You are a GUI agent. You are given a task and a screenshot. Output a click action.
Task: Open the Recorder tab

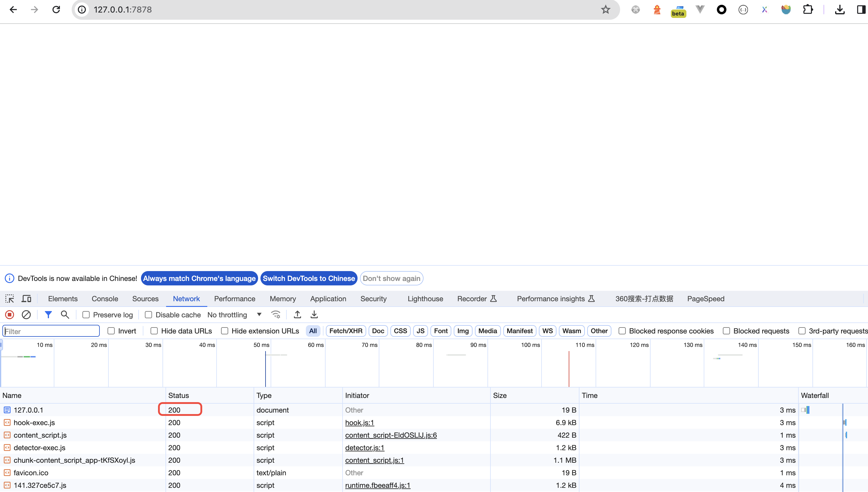tap(477, 299)
